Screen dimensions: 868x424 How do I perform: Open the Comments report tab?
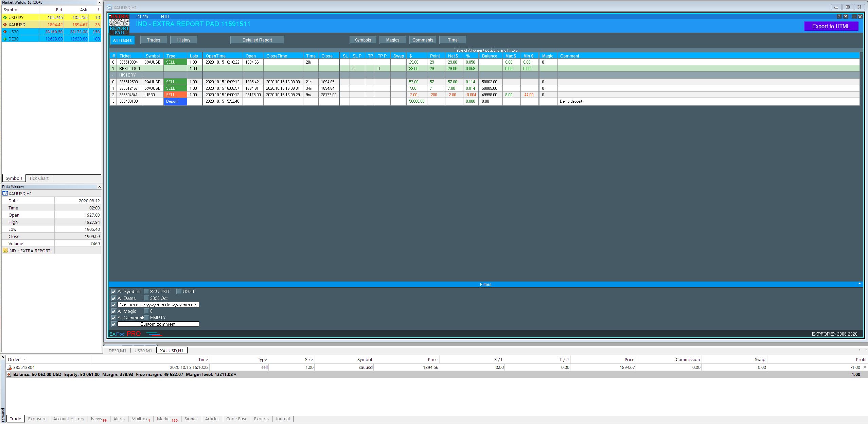(423, 40)
